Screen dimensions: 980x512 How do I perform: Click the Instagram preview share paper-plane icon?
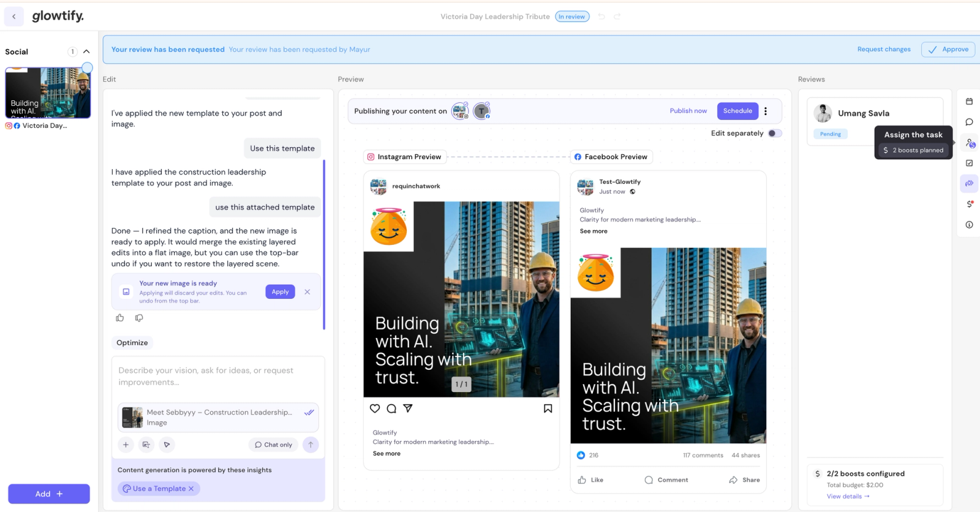coord(408,408)
